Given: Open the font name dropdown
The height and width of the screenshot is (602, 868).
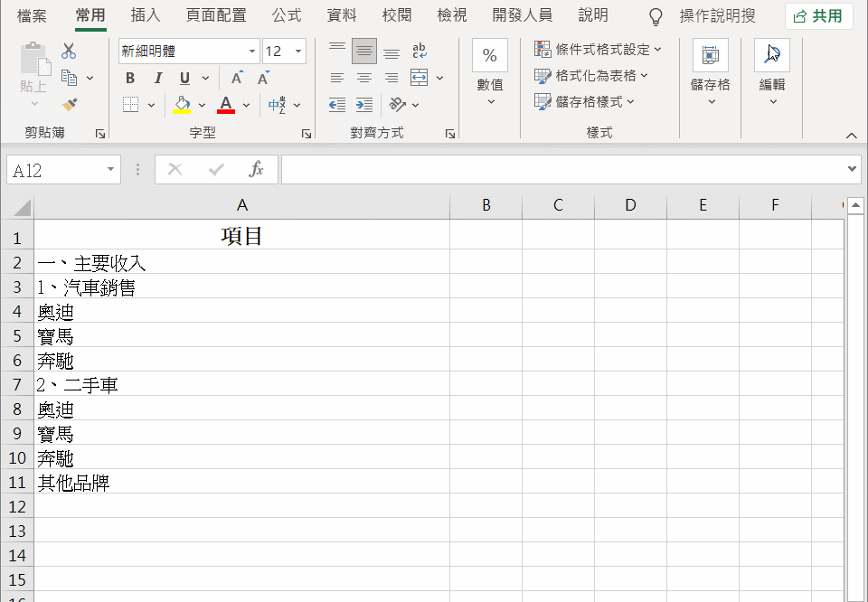Looking at the screenshot, I should tap(252, 52).
